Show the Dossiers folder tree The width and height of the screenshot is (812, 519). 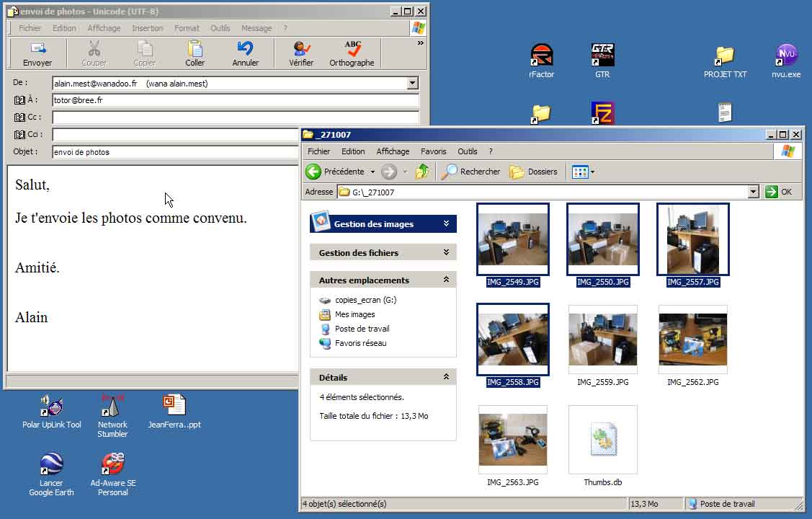534,172
